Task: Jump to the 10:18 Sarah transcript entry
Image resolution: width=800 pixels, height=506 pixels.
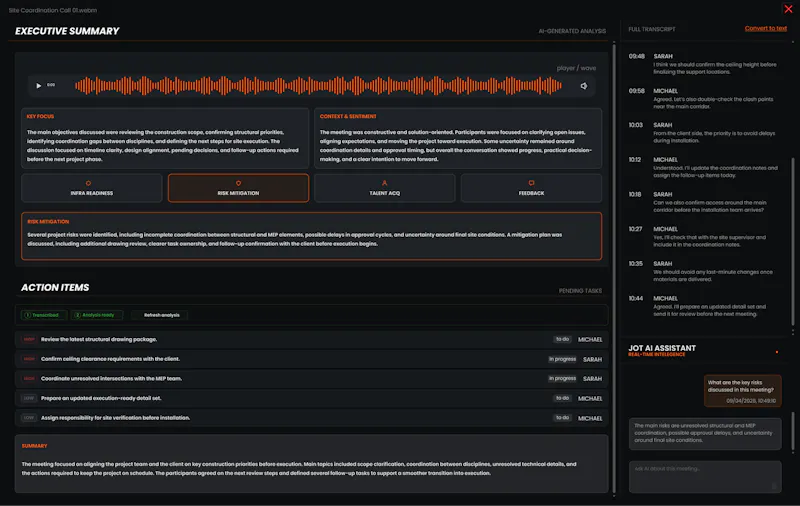Action: click(x=704, y=202)
